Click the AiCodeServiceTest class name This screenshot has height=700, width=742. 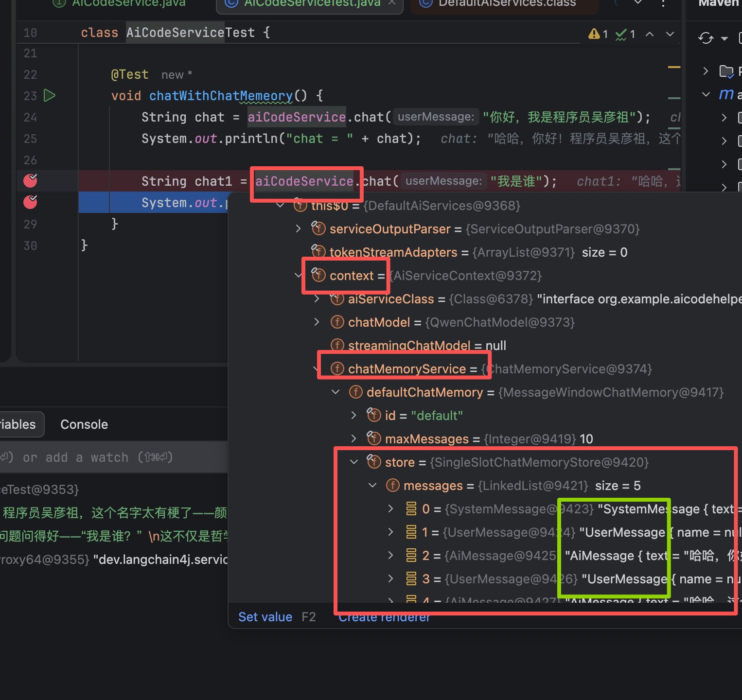(x=190, y=33)
